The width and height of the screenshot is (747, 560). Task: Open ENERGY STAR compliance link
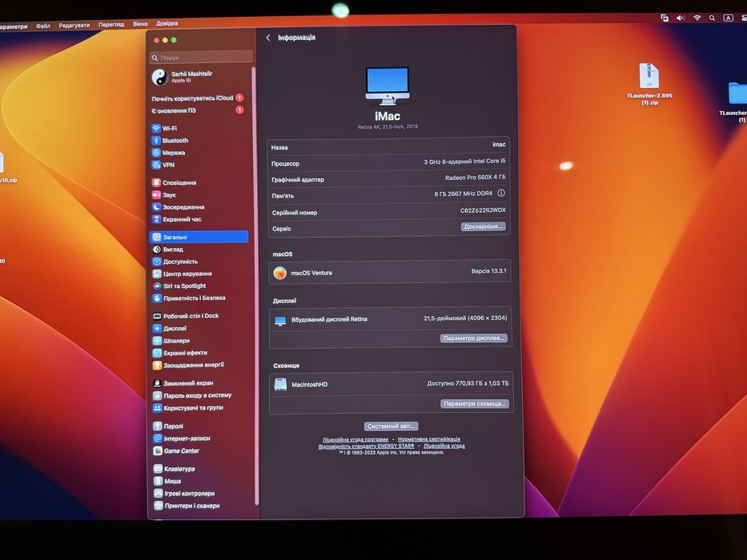[367, 446]
